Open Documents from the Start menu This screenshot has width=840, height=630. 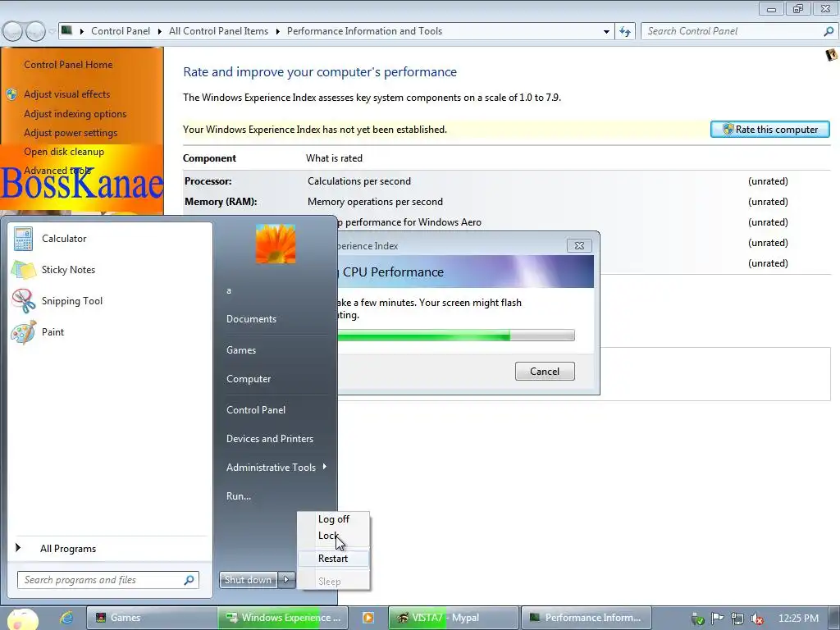pyautogui.click(x=251, y=319)
